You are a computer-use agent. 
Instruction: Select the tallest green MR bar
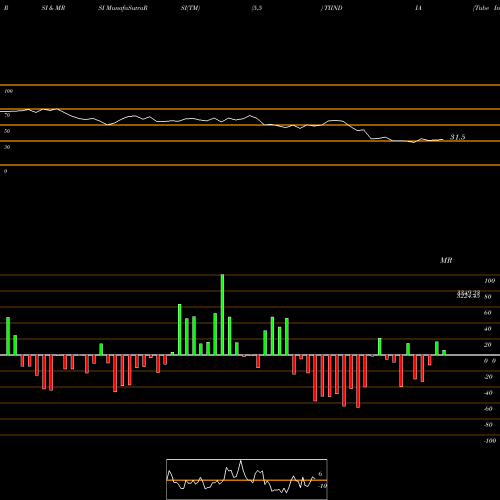coord(222,314)
